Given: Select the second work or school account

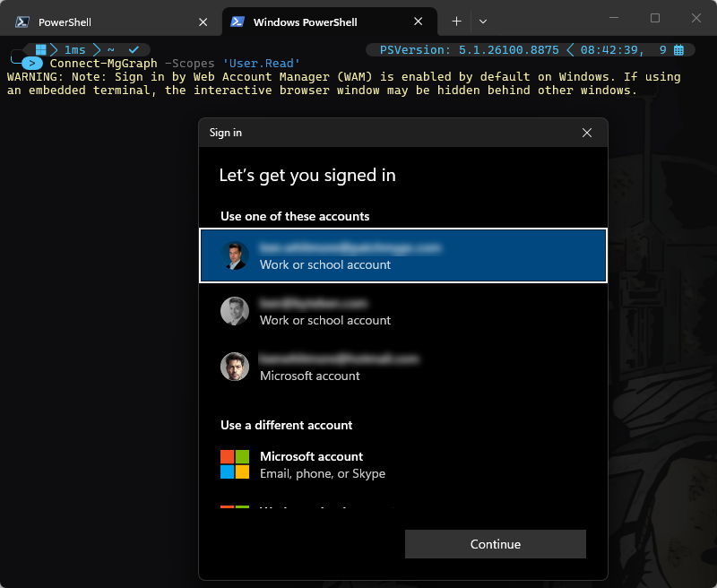Looking at the screenshot, I should coord(403,311).
